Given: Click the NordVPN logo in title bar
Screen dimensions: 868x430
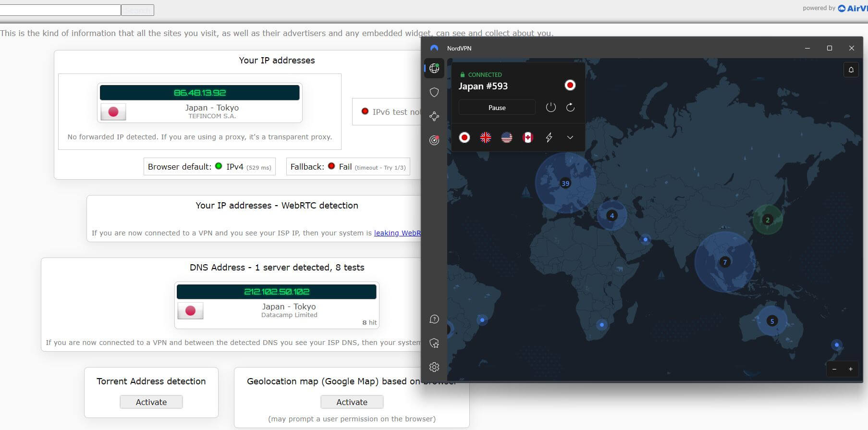Looking at the screenshot, I should point(434,48).
